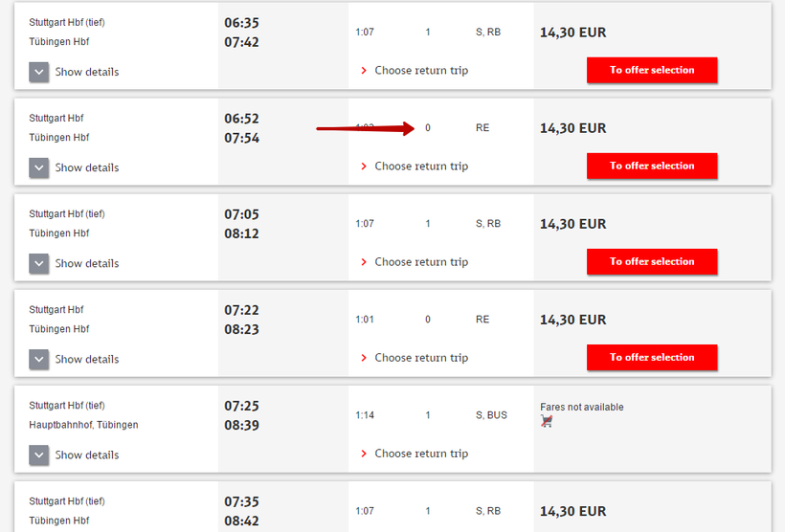Screen dimensions: 785x532
Task: Choose return trip for the 06:35 connection
Action: pyautogui.click(x=420, y=71)
